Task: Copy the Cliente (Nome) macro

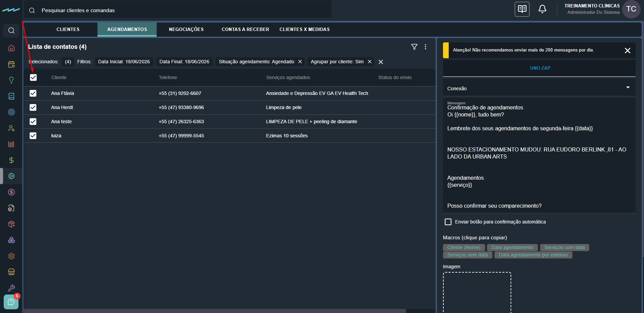Action: pyautogui.click(x=464, y=247)
